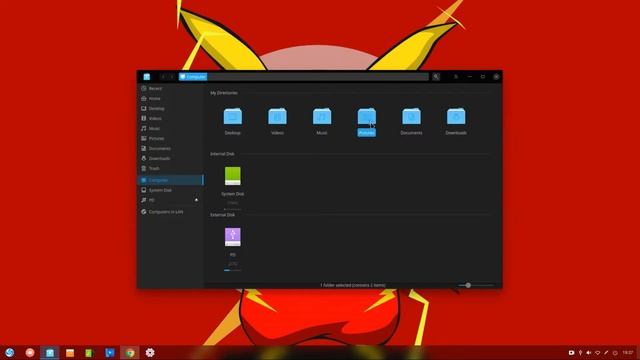The image size is (640, 360).
Task: Open Computers in LAN sidebar entry
Action: [170, 212]
